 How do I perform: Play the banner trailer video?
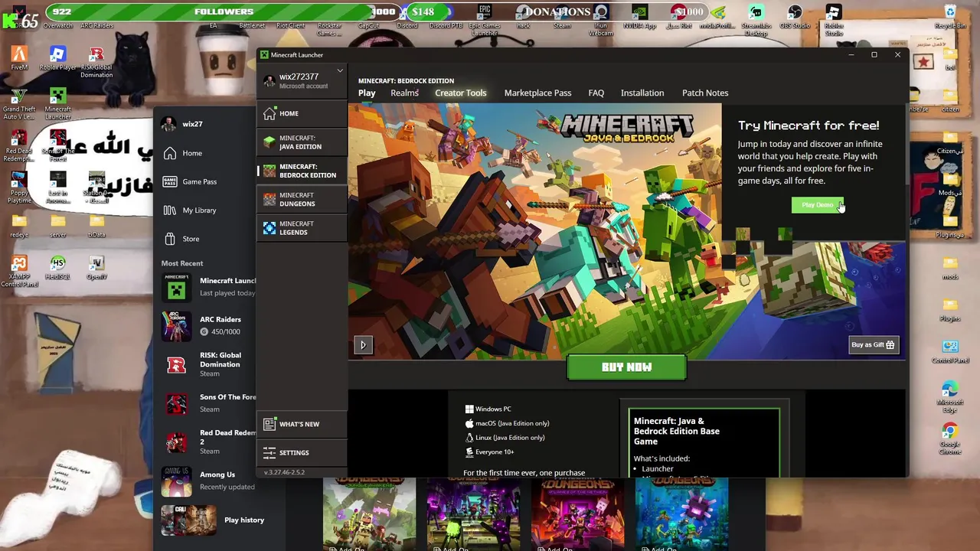pyautogui.click(x=363, y=344)
